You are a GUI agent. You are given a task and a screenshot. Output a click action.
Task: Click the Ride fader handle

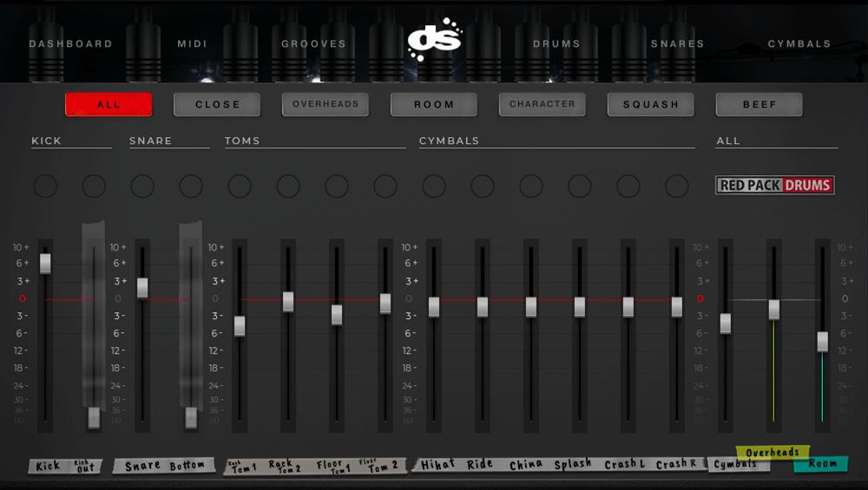click(483, 307)
